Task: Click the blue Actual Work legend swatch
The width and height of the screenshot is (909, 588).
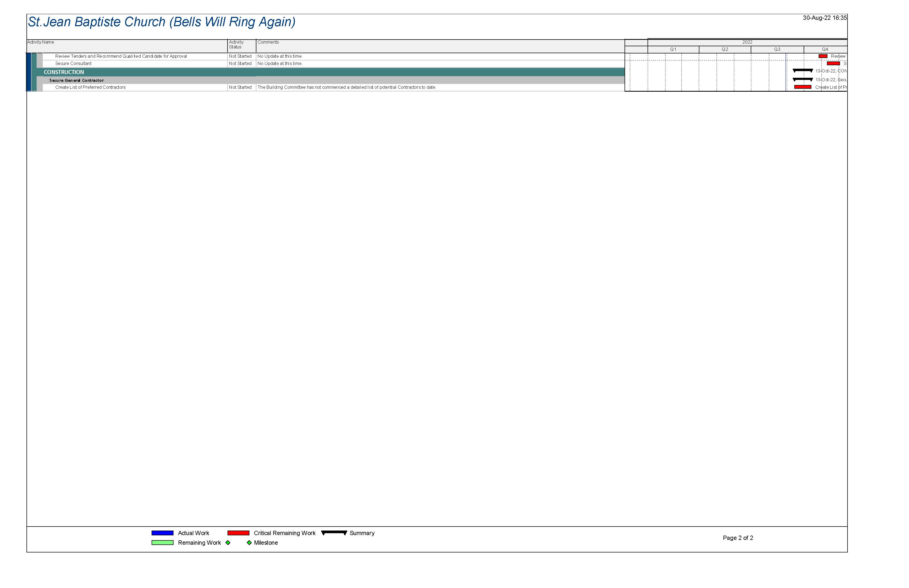Action: [x=162, y=533]
